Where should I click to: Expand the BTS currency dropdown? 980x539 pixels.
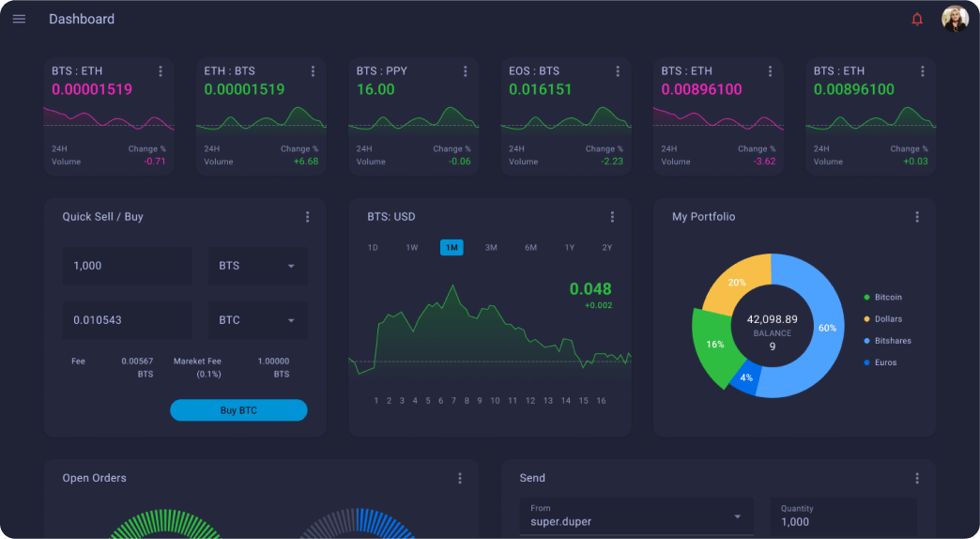click(257, 266)
